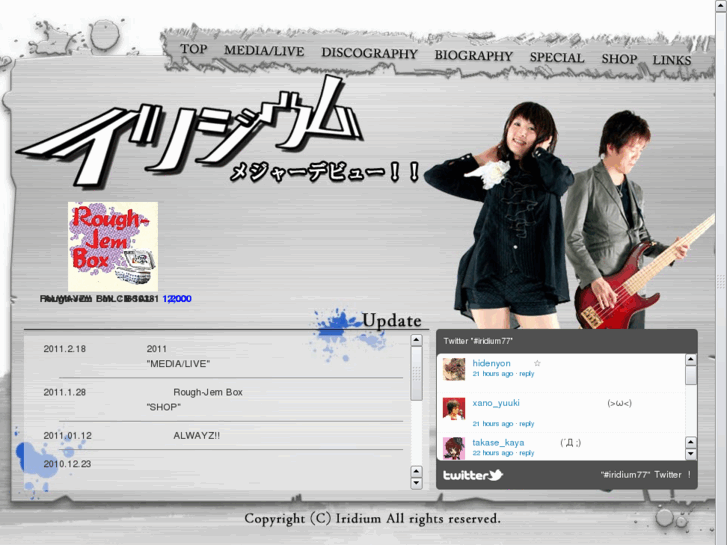Reply to hidenyon's tweet

[x=527, y=374]
